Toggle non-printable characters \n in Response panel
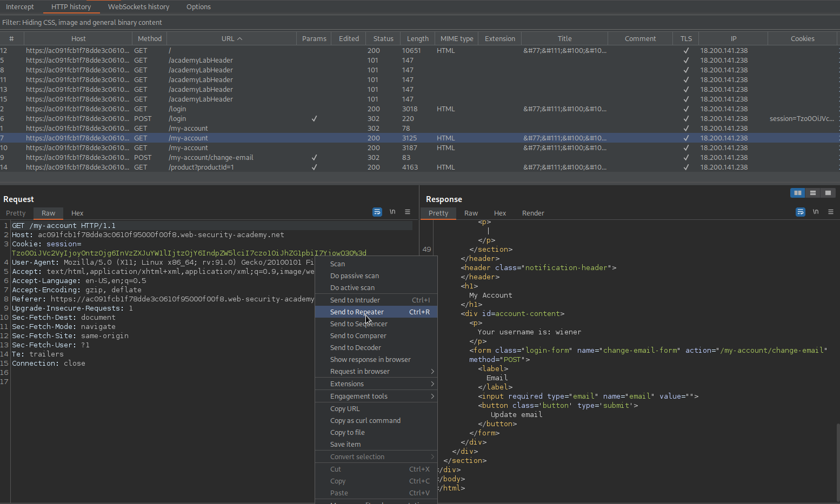The width and height of the screenshot is (840, 504). click(816, 212)
